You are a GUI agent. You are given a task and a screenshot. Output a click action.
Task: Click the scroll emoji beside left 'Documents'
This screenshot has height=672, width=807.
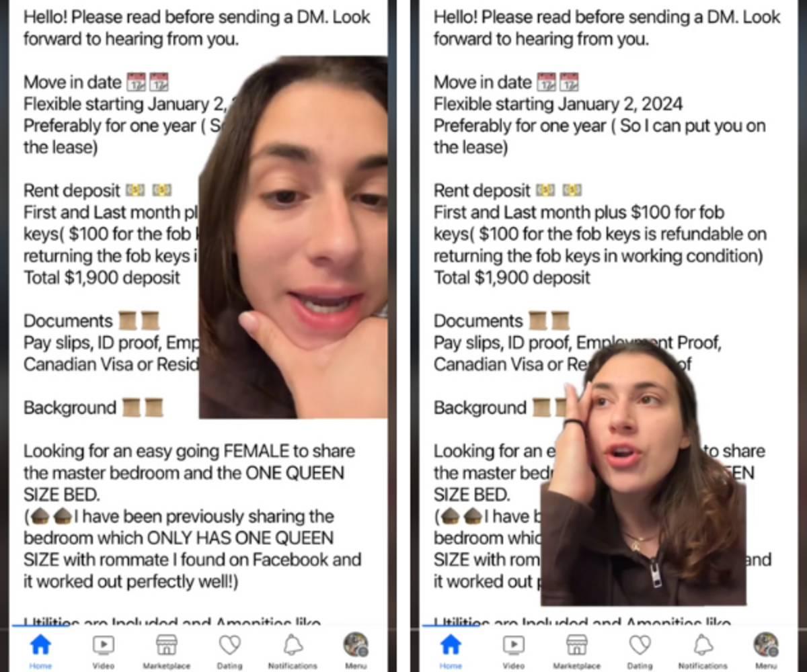click(x=139, y=321)
